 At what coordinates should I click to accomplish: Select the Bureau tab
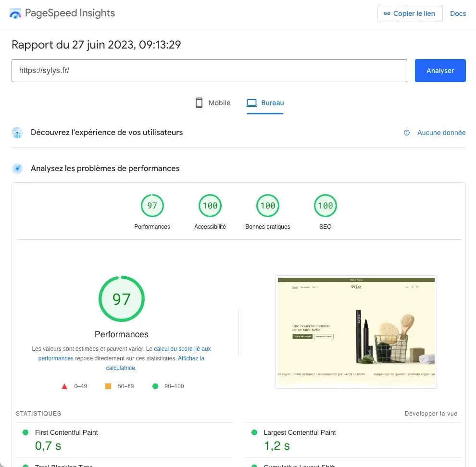pyautogui.click(x=265, y=103)
